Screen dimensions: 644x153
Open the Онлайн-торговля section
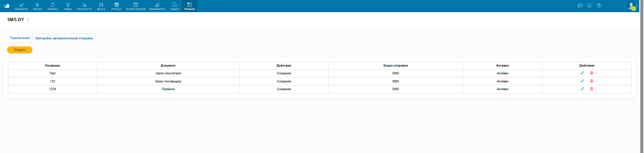click(x=136, y=6)
